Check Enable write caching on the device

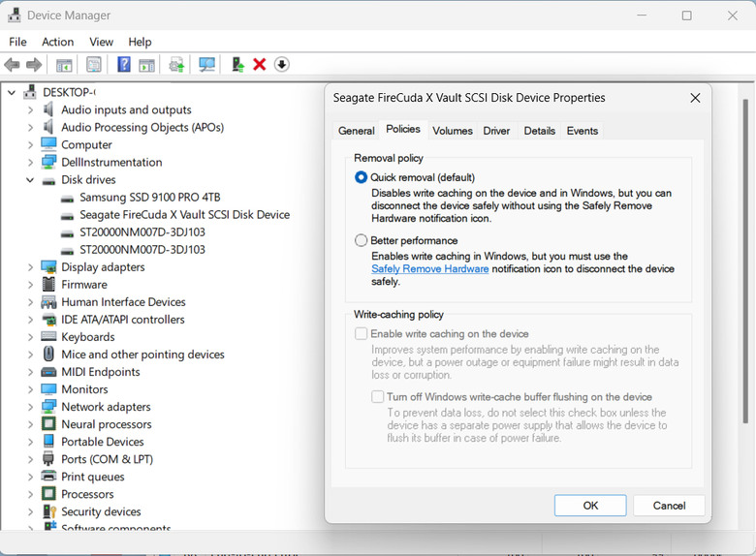[x=361, y=333]
